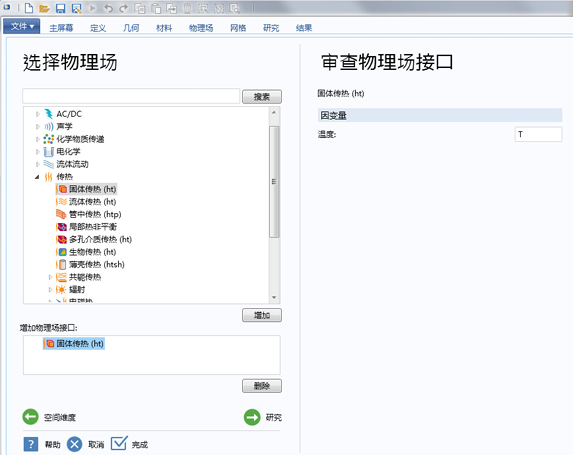The width and height of the screenshot is (573, 455).
Task: Open the 研究 ribbon tab
Action: 271,28
